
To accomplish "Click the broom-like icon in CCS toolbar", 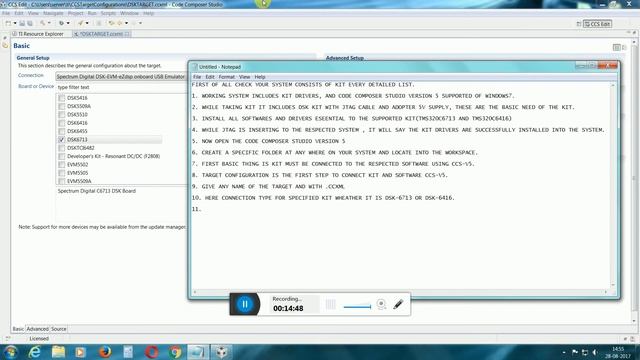I will tap(81, 23).
